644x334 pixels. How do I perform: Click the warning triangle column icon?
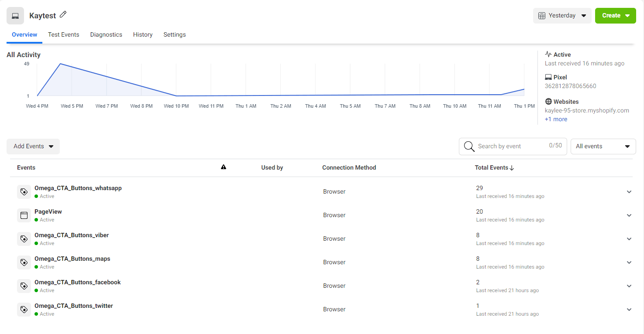click(224, 167)
